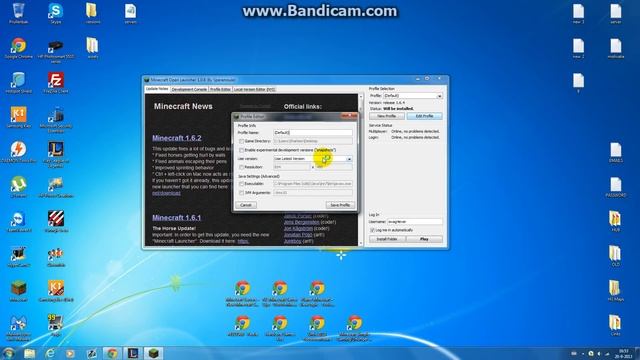Switch to Chrome on the taskbar
The height and width of the screenshot is (360, 640).
(x=112, y=353)
